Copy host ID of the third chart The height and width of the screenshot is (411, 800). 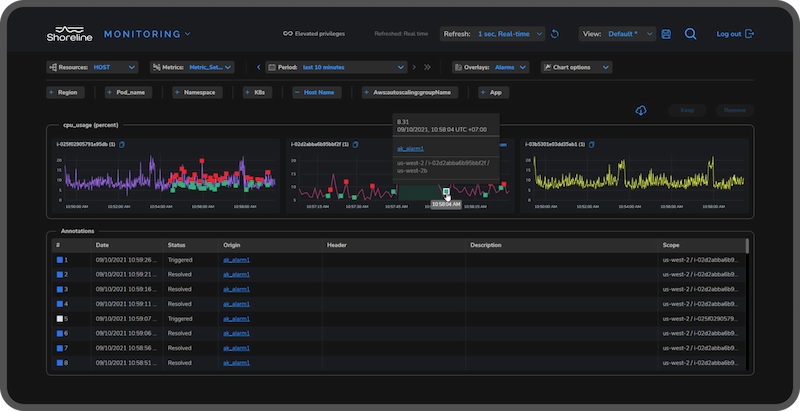[x=594, y=145]
